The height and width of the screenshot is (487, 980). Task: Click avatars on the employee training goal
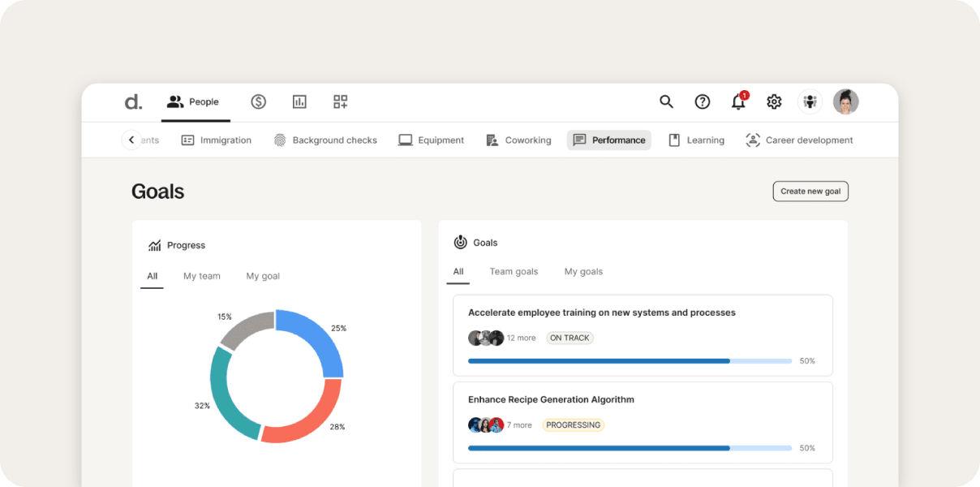[486, 338]
